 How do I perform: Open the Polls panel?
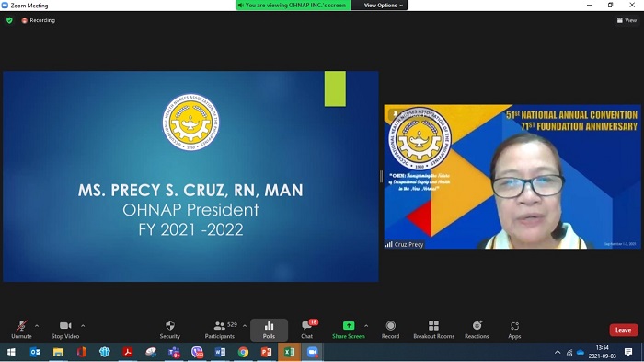pos(269,330)
